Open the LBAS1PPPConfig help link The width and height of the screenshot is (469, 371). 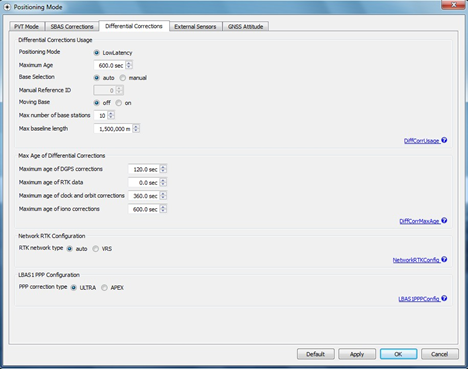(419, 299)
